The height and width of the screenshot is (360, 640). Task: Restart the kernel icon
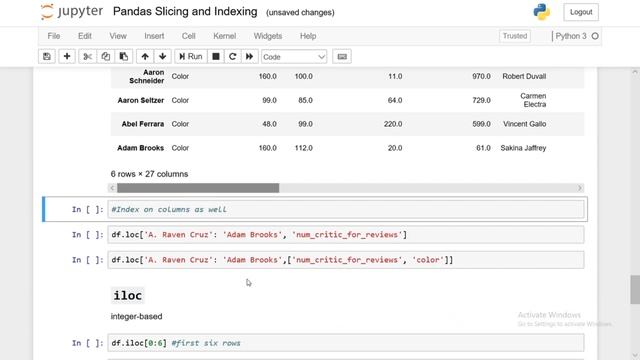pos(233,57)
